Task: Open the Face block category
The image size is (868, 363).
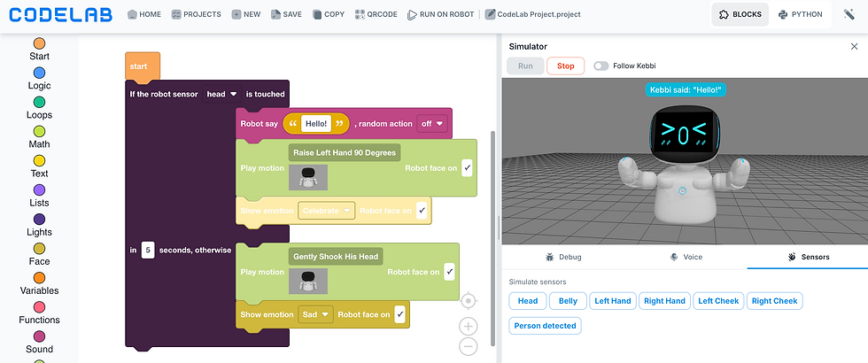Action: pyautogui.click(x=39, y=255)
